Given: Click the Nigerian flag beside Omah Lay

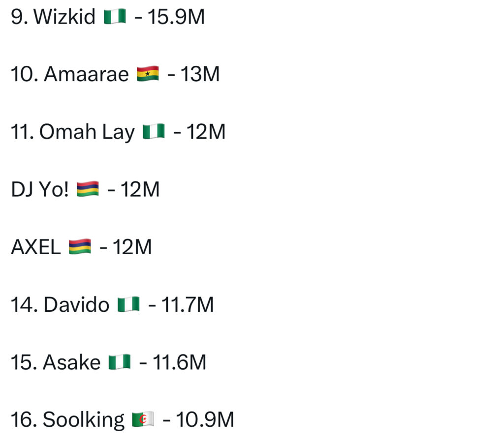Looking at the screenshot, I should click(x=153, y=132).
